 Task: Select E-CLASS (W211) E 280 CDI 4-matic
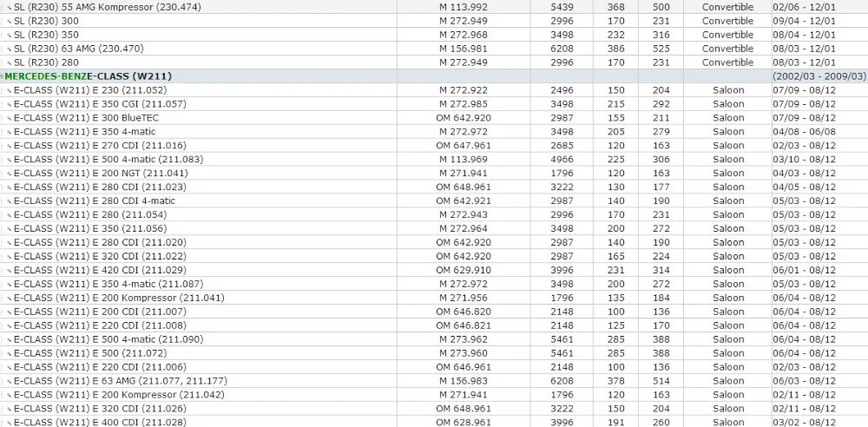(x=95, y=201)
